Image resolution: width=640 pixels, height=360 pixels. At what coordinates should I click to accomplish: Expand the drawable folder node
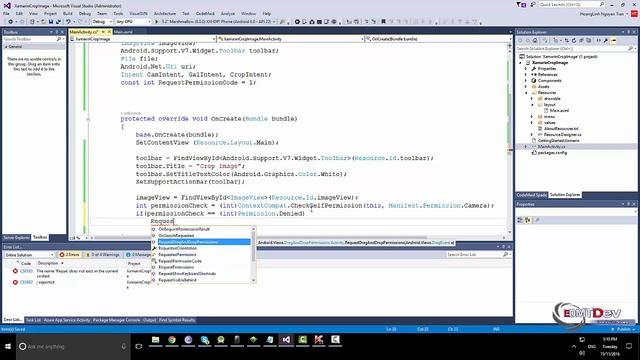pyautogui.click(x=532, y=99)
